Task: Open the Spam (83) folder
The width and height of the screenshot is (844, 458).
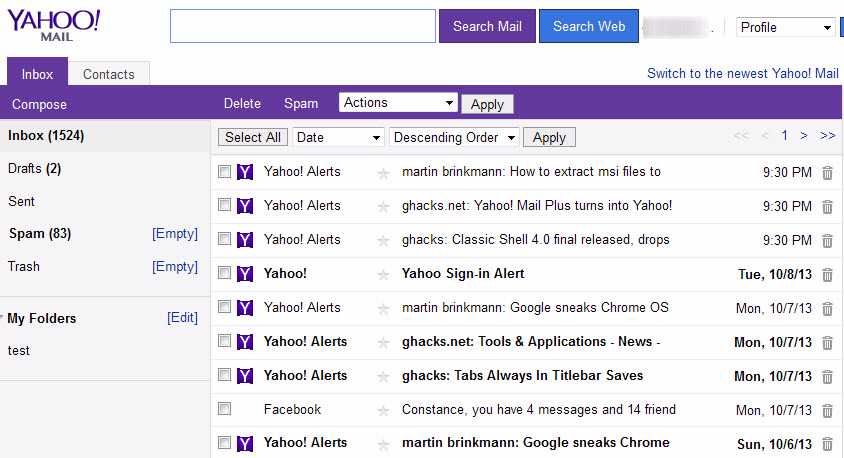Action: [40, 234]
